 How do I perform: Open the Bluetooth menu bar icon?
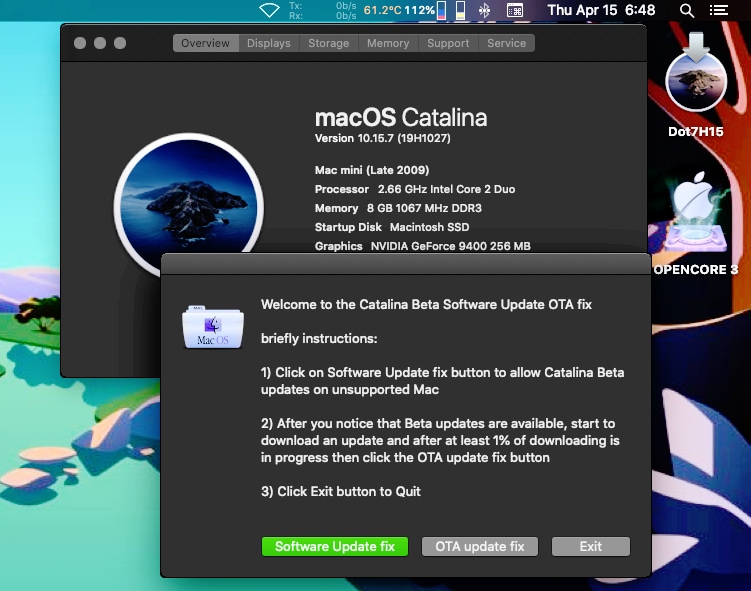484,10
